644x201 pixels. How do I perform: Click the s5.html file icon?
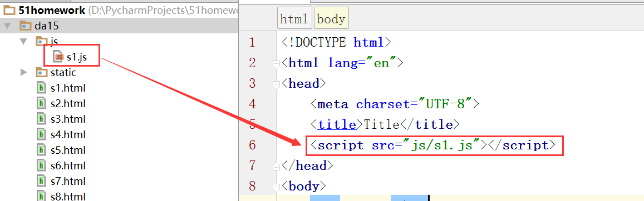coord(41,150)
